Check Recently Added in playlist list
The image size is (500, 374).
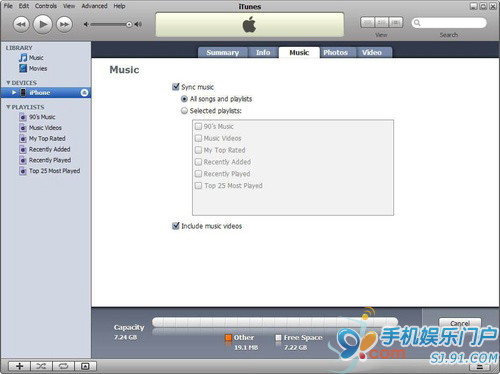click(198, 162)
